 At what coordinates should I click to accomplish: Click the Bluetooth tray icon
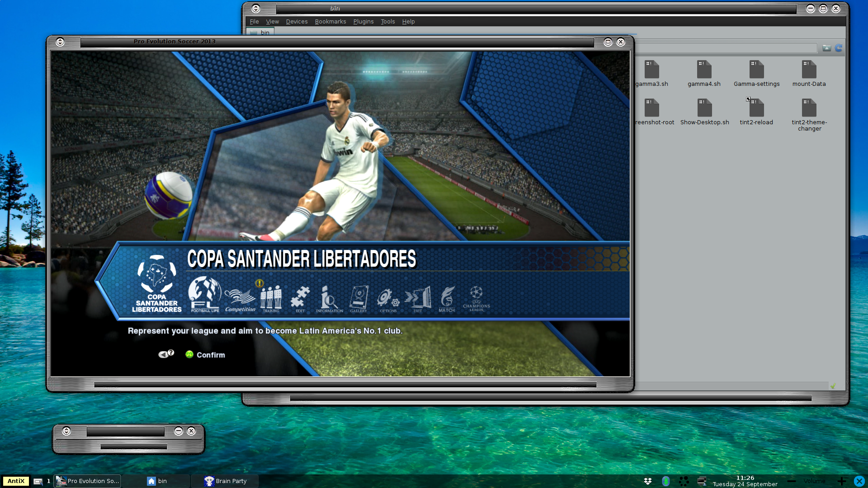665,481
